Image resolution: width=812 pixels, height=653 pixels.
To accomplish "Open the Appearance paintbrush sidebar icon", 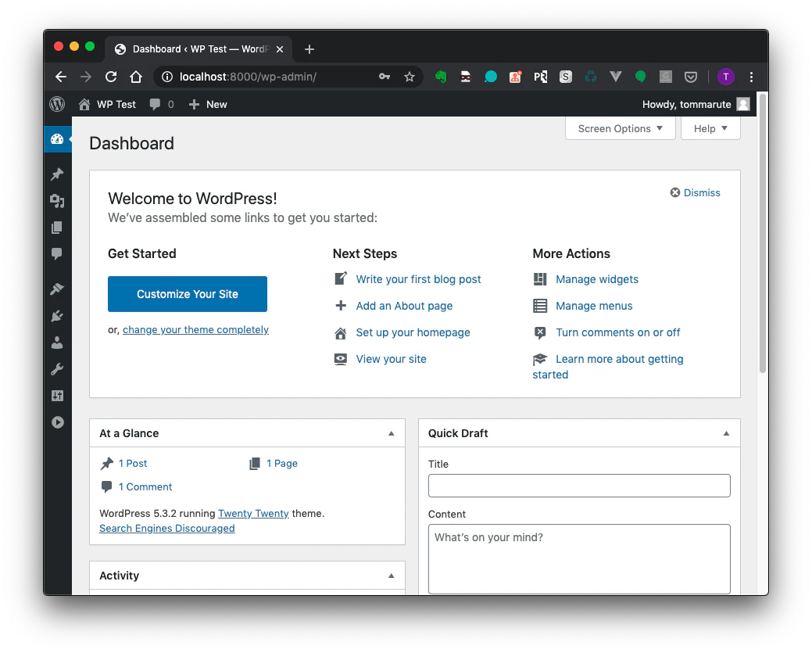I will [57, 289].
